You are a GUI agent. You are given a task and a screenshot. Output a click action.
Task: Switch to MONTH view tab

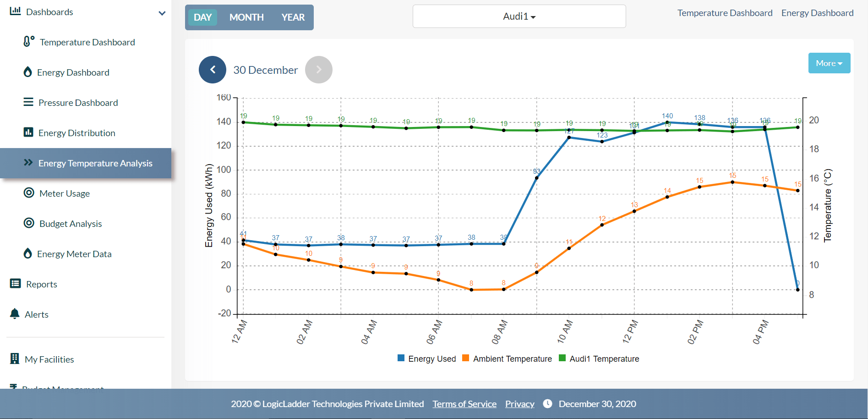tap(246, 17)
